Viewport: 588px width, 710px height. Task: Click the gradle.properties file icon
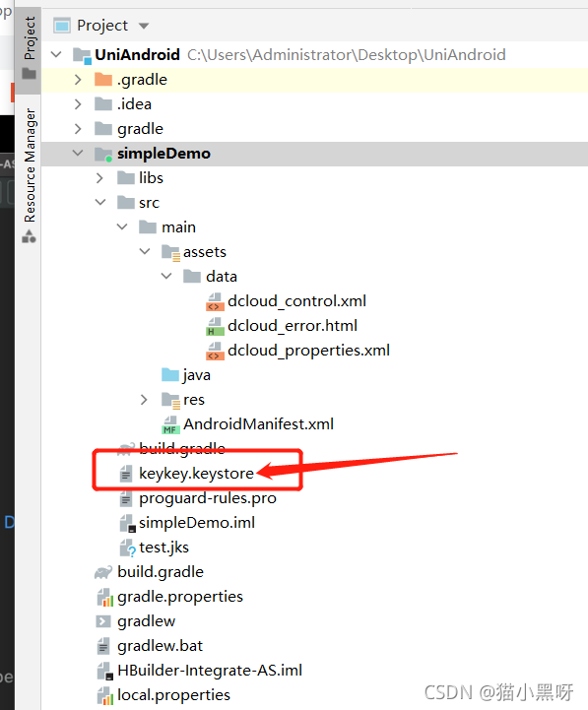pyautogui.click(x=104, y=598)
